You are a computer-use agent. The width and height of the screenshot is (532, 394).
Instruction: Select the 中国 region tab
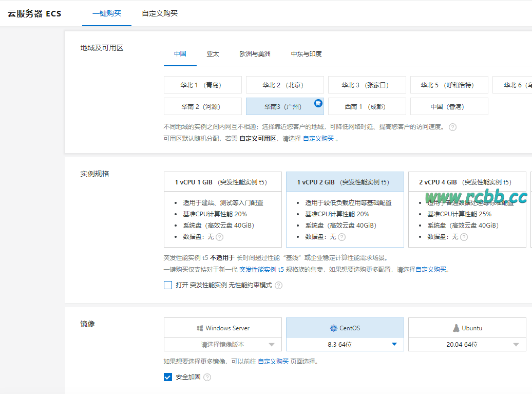click(x=180, y=53)
